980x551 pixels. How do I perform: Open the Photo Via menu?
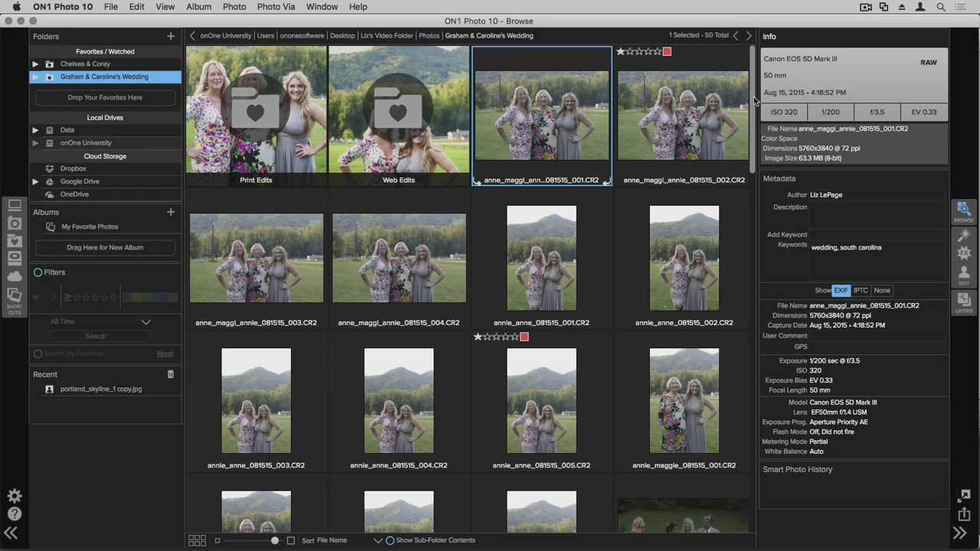tap(276, 7)
